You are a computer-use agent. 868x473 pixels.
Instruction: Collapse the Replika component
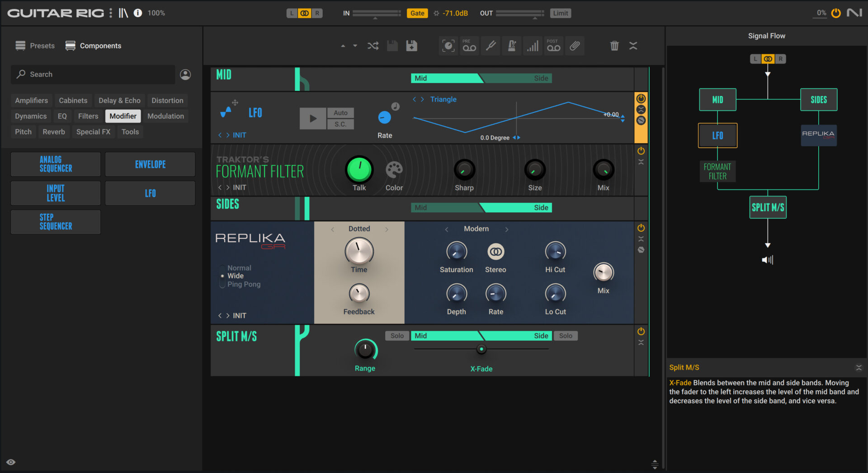pos(641,239)
